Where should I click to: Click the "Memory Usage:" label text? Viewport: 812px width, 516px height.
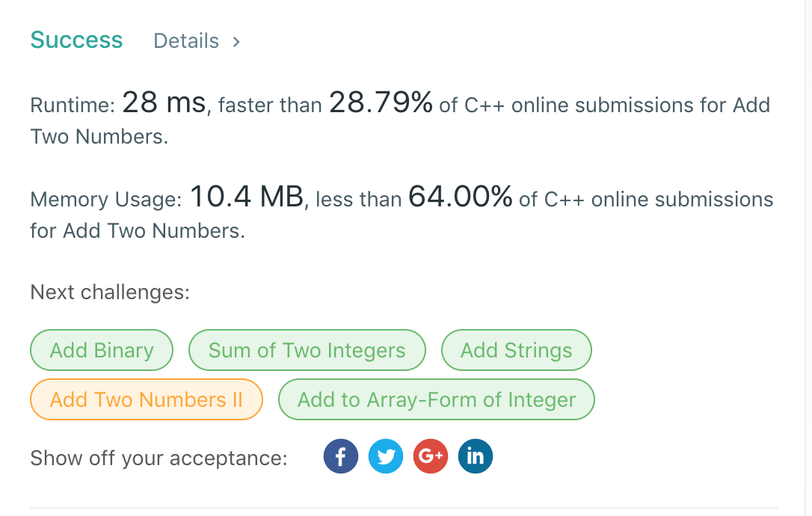106,200
